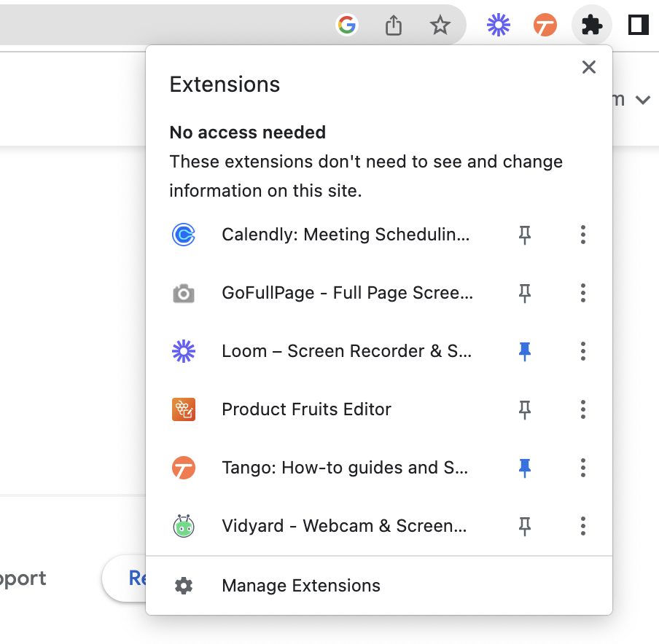This screenshot has height=644, width=659.
Task: Open more actions menu for Tango
Action: point(583,468)
